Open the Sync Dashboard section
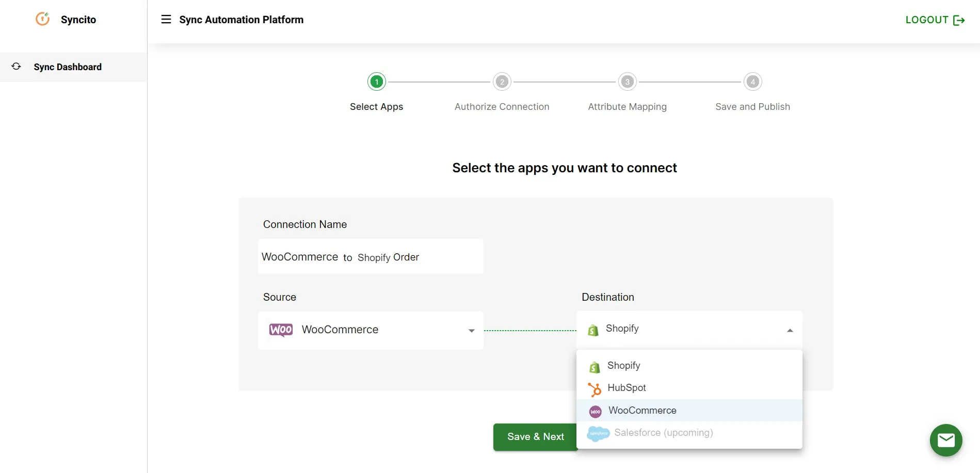The height and width of the screenshot is (473, 980). [68, 67]
